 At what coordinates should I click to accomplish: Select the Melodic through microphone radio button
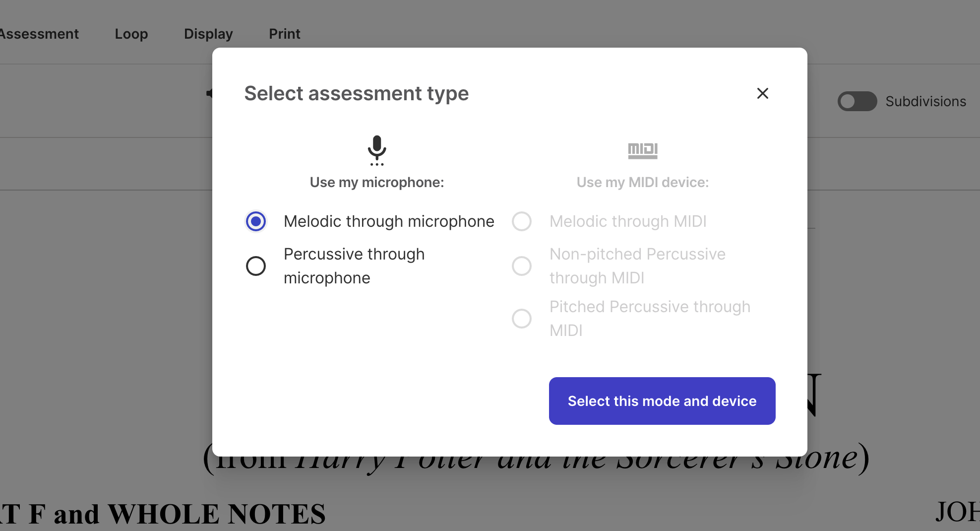pos(256,221)
